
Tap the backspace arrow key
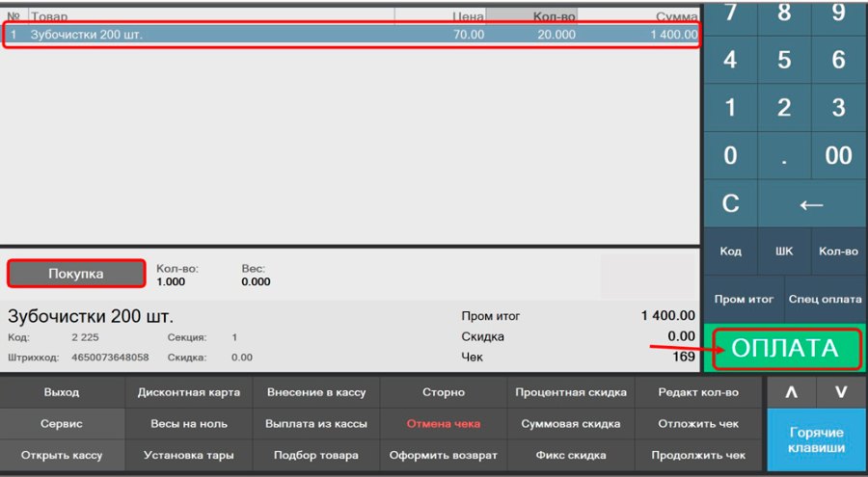(811, 203)
